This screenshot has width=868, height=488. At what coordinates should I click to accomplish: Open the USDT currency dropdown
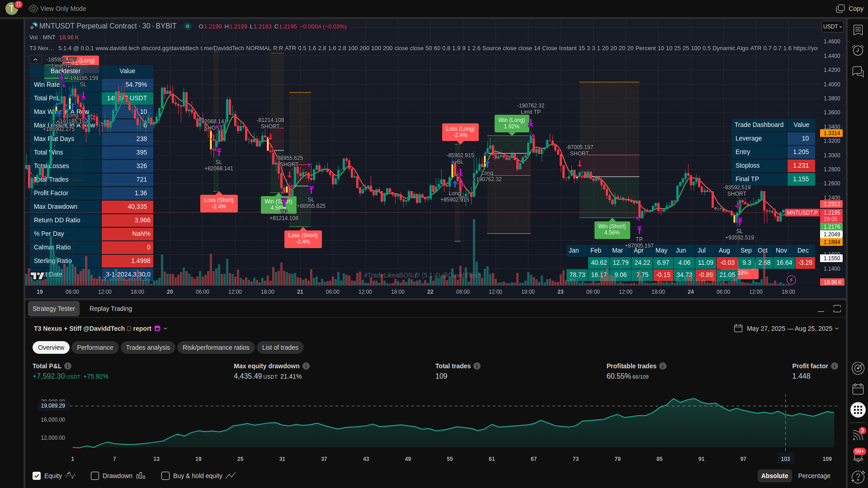833,27
